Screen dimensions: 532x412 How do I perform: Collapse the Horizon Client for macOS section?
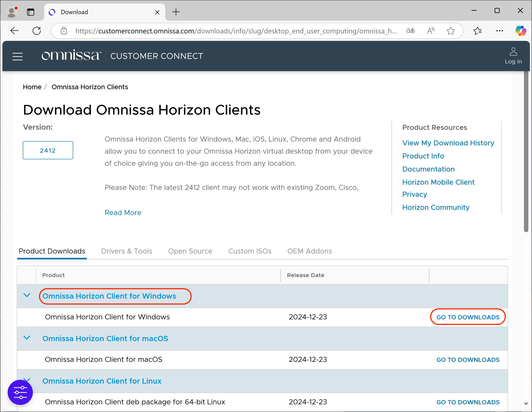click(x=27, y=338)
